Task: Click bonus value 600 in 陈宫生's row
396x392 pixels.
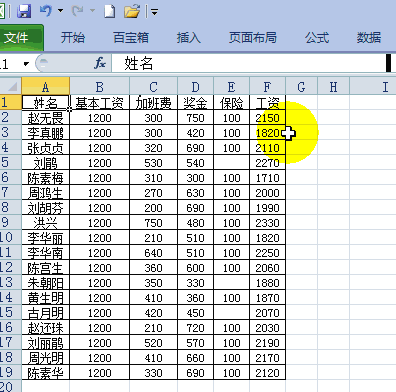Action: (195, 267)
